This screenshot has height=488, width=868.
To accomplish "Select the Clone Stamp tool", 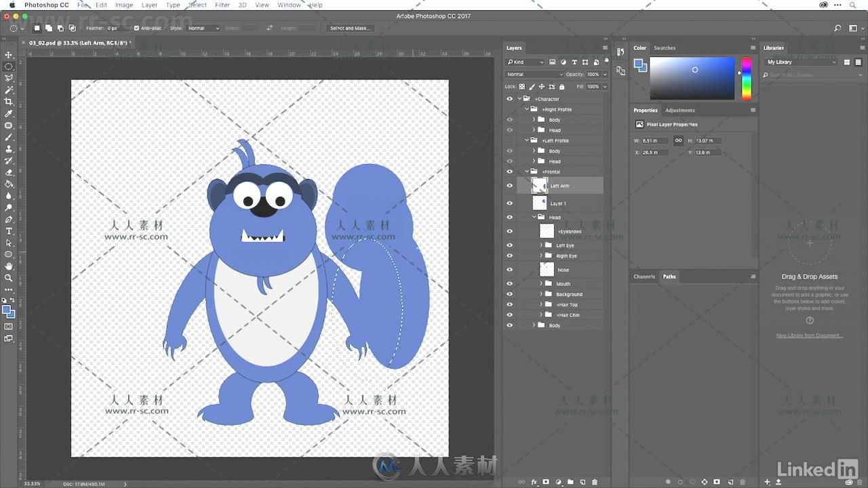I will pos(9,148).
